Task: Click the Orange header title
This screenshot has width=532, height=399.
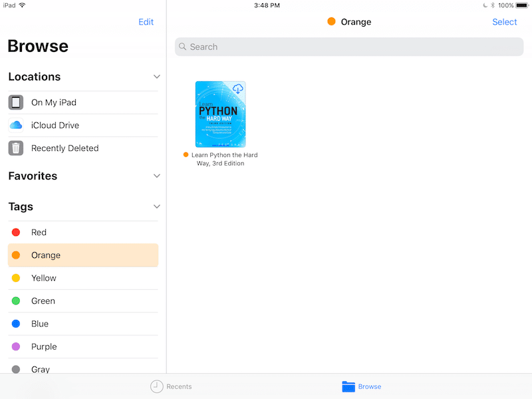Action: [x=356, y=22]
